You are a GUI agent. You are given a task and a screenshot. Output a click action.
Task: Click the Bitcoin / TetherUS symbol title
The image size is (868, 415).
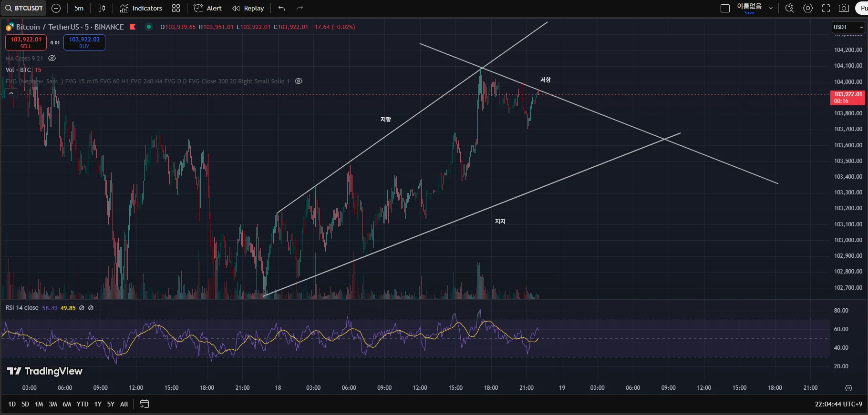coord(70,27)
